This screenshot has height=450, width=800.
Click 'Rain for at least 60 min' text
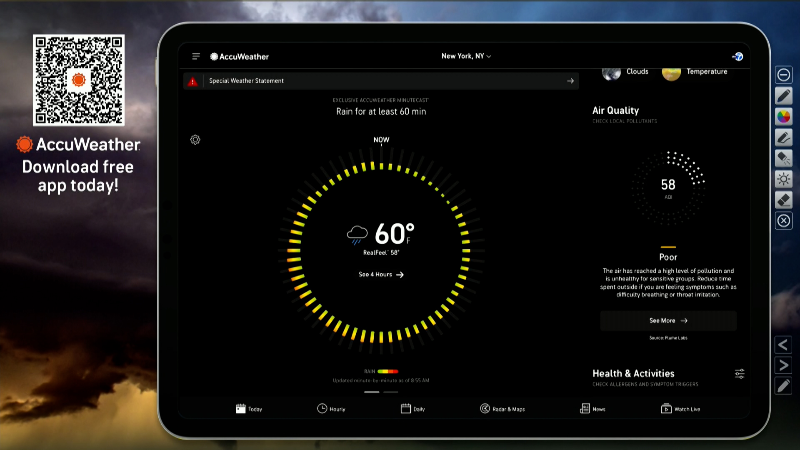point(381,112)
